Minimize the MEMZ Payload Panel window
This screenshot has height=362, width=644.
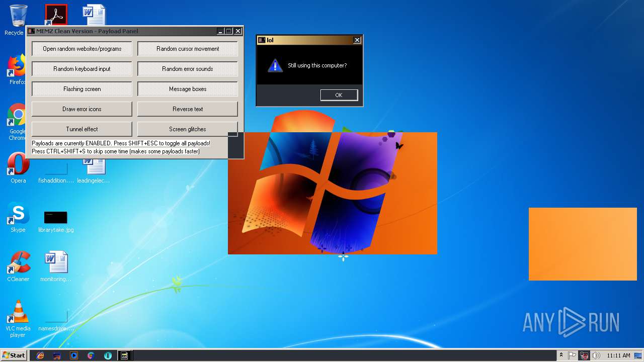tap(220, 31)
